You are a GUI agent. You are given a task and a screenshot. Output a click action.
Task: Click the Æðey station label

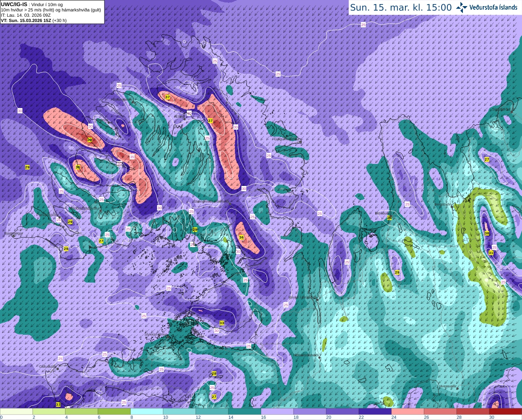[179, 116]
